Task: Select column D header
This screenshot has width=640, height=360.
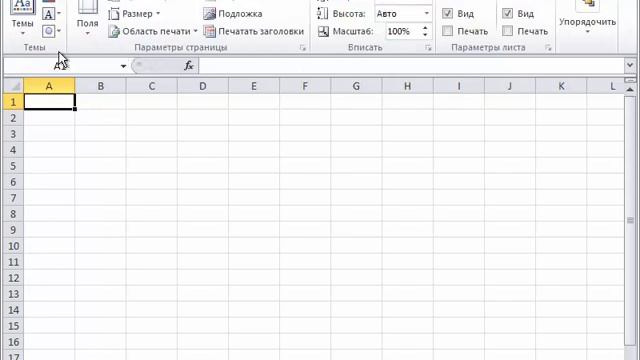Action: click(x=203, y=86)
